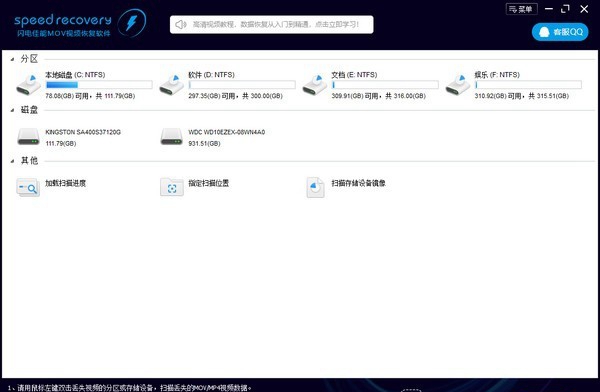Click the 931.51(GB) disk size text
This screenshot has height=392, width=600.
[204, 144]
